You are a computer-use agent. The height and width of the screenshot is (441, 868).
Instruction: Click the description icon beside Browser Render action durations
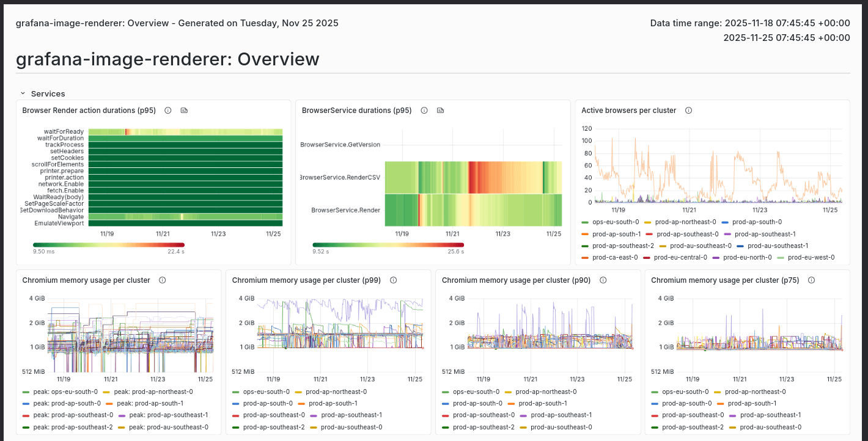pos(184,111)
